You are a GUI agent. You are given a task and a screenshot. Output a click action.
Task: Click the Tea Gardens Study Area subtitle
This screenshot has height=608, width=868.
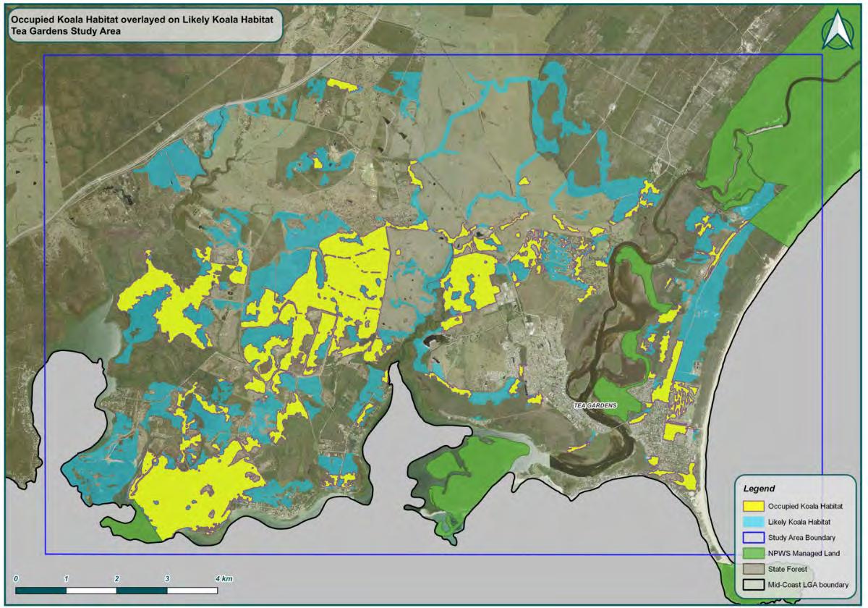tap(65, 30)
